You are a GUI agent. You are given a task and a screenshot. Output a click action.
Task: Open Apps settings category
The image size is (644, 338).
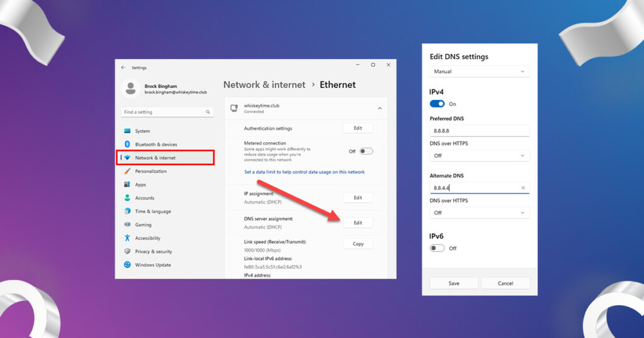click(140, 185)
